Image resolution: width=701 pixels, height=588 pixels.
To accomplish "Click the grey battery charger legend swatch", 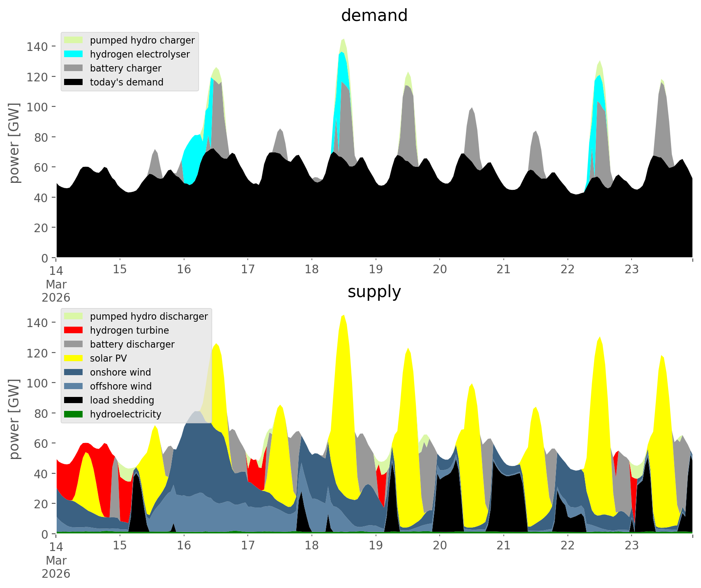I will click(74, 68).
